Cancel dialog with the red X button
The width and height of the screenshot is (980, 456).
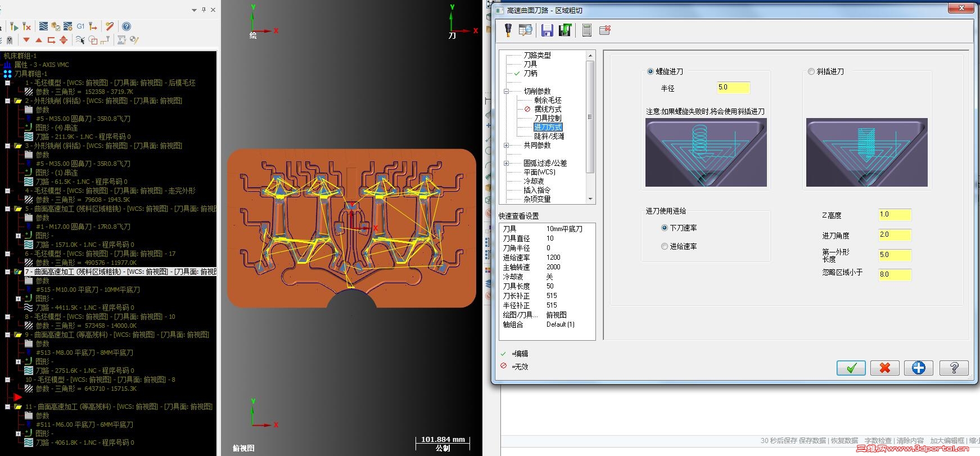(885, 368)
